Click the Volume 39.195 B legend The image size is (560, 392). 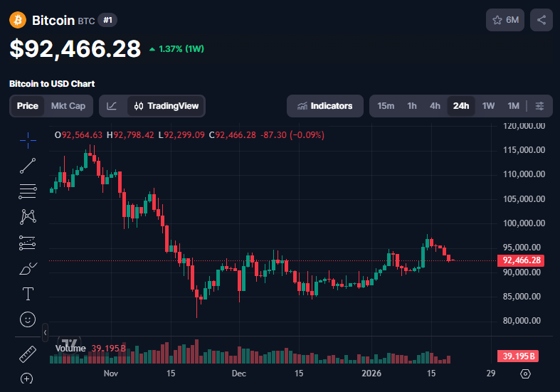[90, 349]
